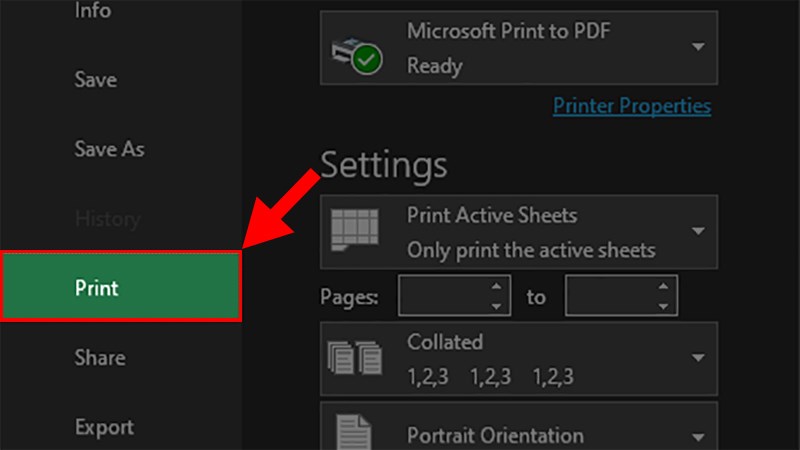Screen dimensions: 800x450
Task: Select Print in the backstage menu
Action: pyautogui.click(x=121, y=286)
